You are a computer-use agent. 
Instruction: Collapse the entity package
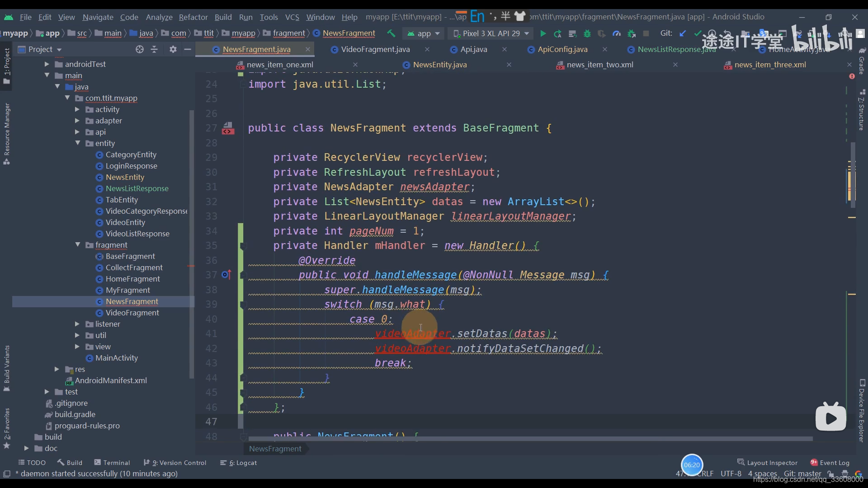(78, 143)
